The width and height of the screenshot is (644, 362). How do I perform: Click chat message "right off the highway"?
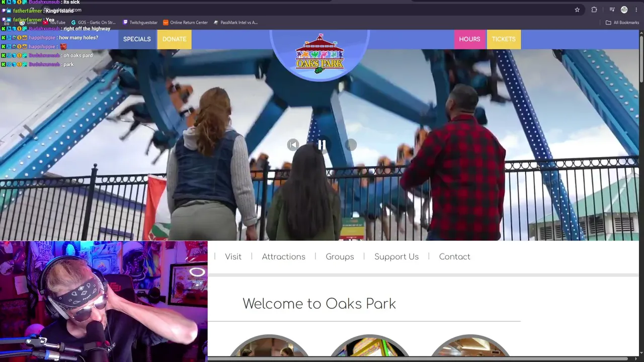click(x=87, y=29)
